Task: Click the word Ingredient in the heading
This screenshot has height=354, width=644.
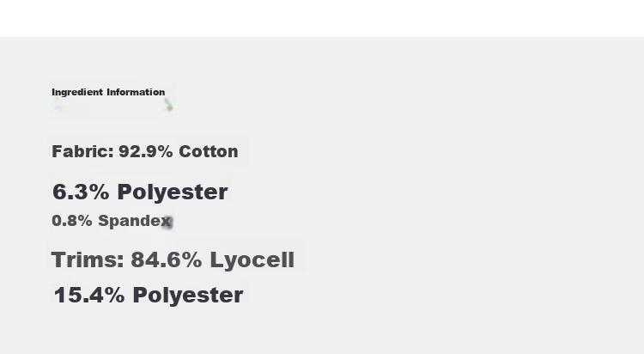Action: pos(77,92)
